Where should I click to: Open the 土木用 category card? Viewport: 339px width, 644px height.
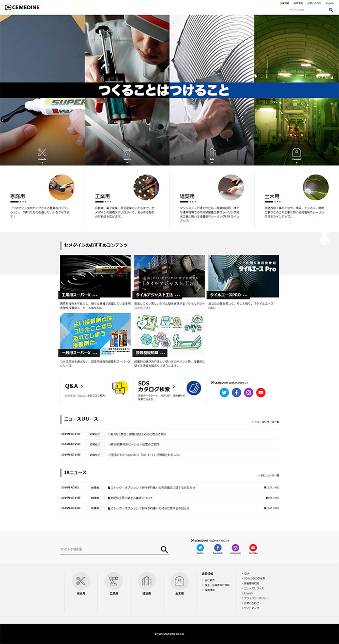pyautogui.click(x=296, y=198)
